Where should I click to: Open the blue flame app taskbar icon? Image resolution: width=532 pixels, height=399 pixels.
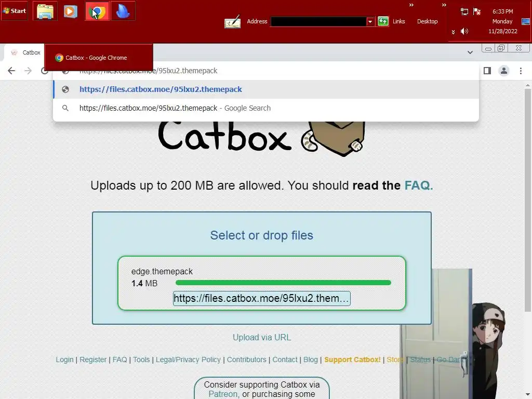click(123, 11)
